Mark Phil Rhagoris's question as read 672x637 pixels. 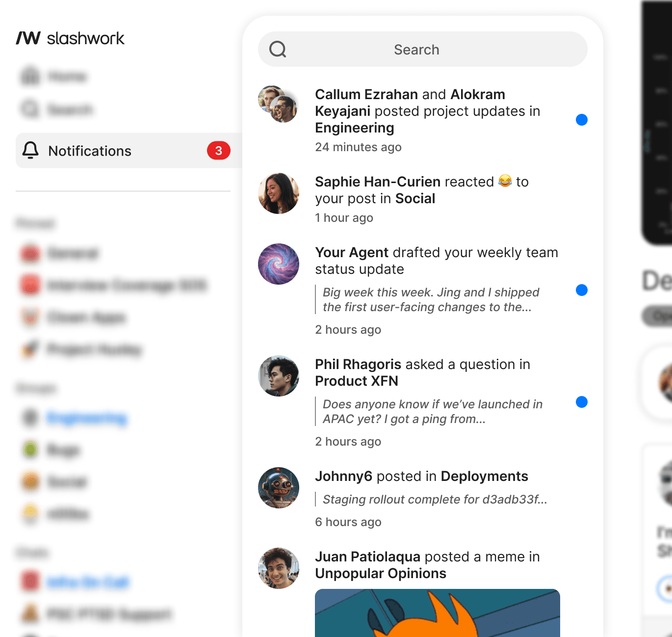(582, 402)
